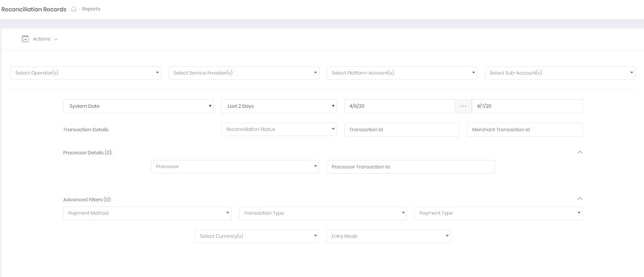This screenshot has width=644, height=277.
Task: Click the start date field 4/6/20
Action: click(399, 106)
